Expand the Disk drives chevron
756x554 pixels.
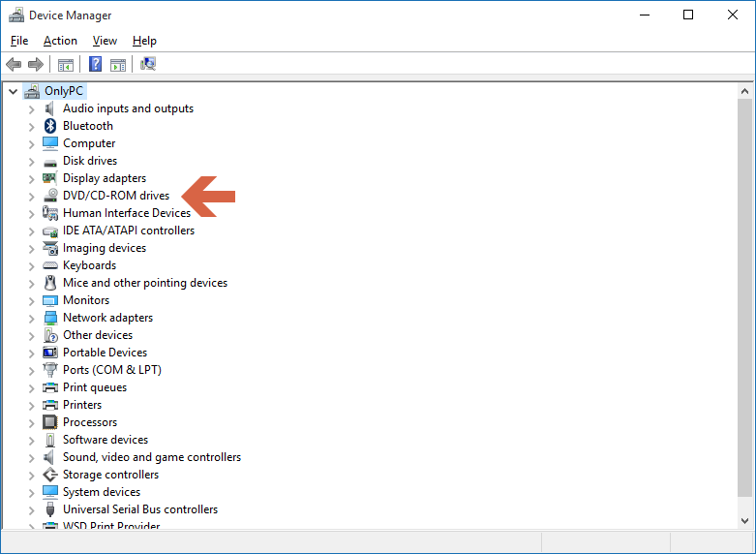pos(31,162)
